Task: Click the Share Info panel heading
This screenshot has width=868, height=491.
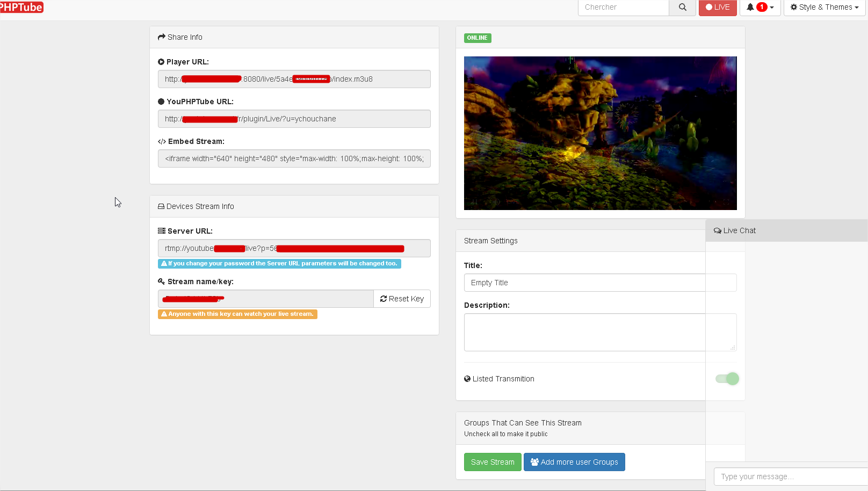Action: pyautogui.click(x=180, y=37)
